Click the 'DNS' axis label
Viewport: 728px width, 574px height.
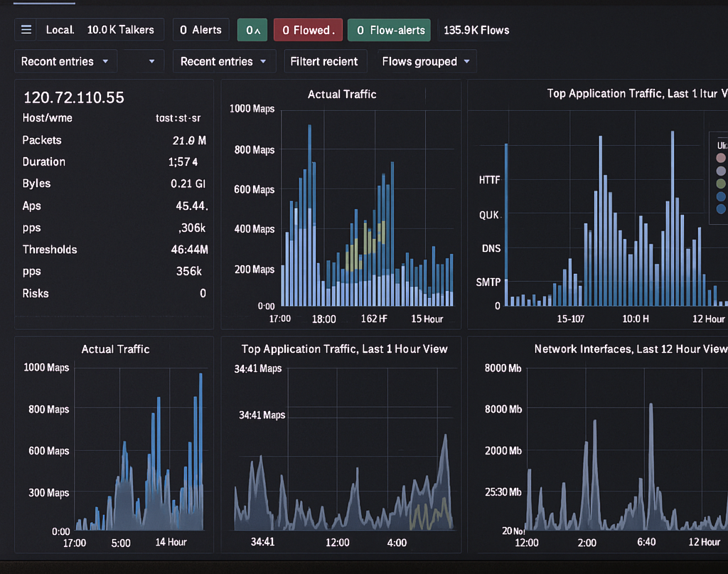[x=490, y=248]
